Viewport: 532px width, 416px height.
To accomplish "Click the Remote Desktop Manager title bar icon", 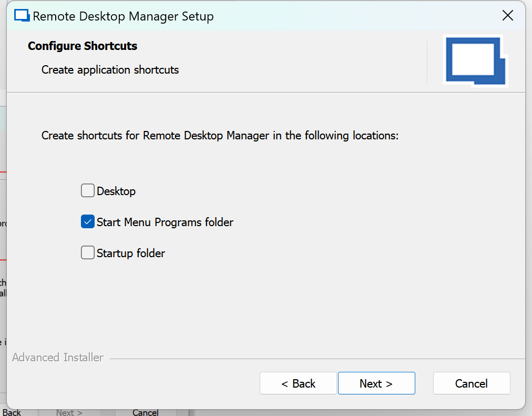I will point(22,16).
